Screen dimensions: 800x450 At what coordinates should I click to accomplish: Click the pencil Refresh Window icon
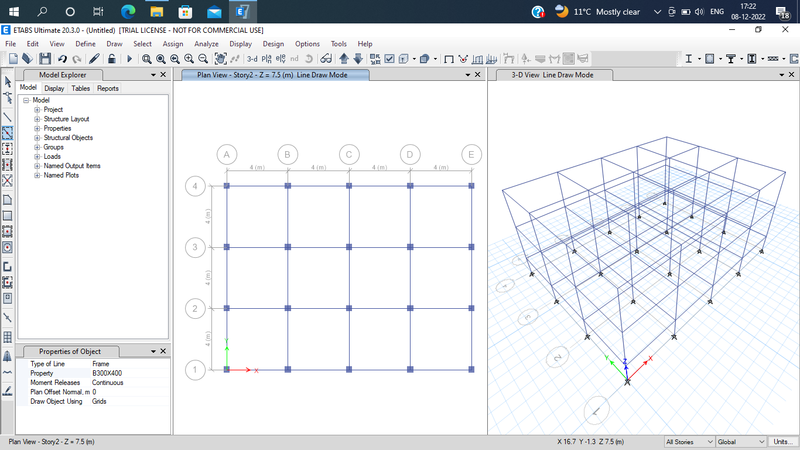(x=94, y=59)
